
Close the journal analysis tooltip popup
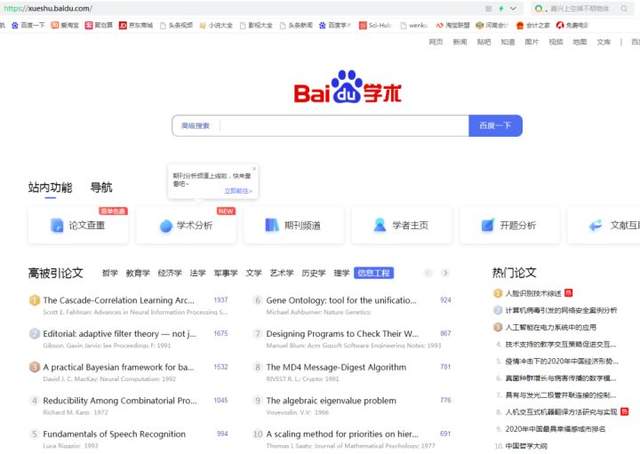click(x=254, y=168)
